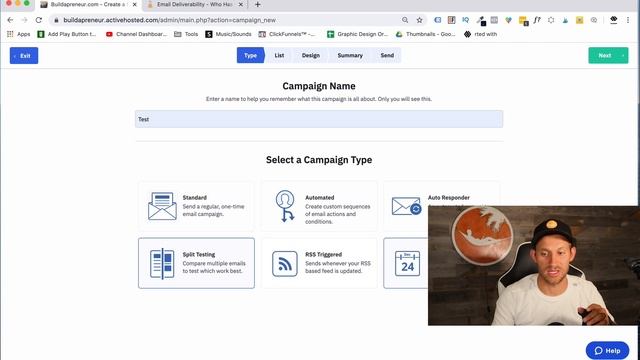Open the Add Play Button bookmark
640x360 pixels.
tap(67, 34)
